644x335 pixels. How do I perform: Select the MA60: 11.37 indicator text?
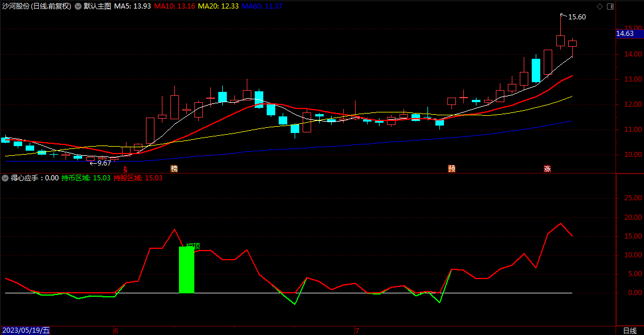(262, 7)
